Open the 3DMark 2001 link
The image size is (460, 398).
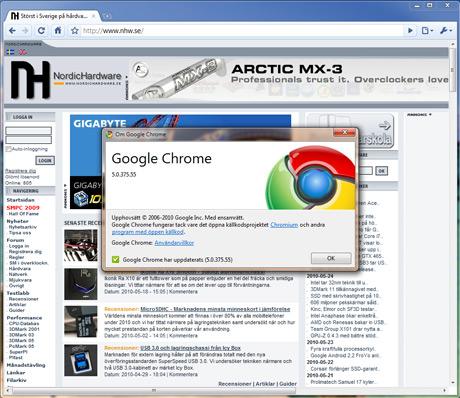pyautogui.click(x=24, y=329)
